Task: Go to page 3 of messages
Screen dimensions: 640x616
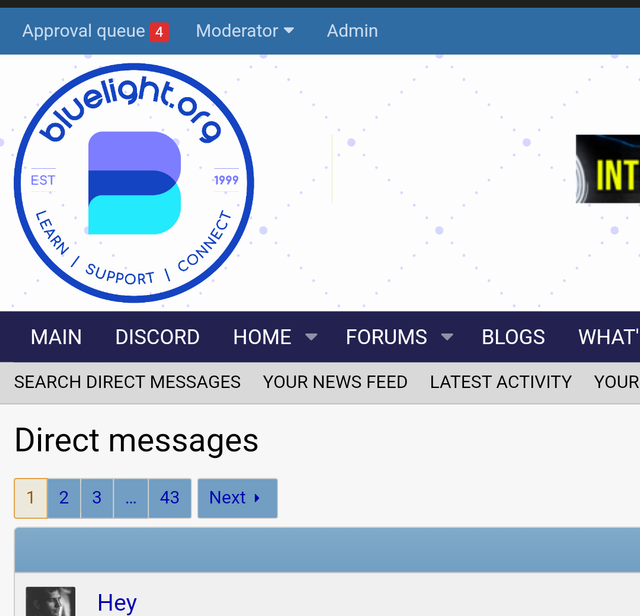Action: 97,498
